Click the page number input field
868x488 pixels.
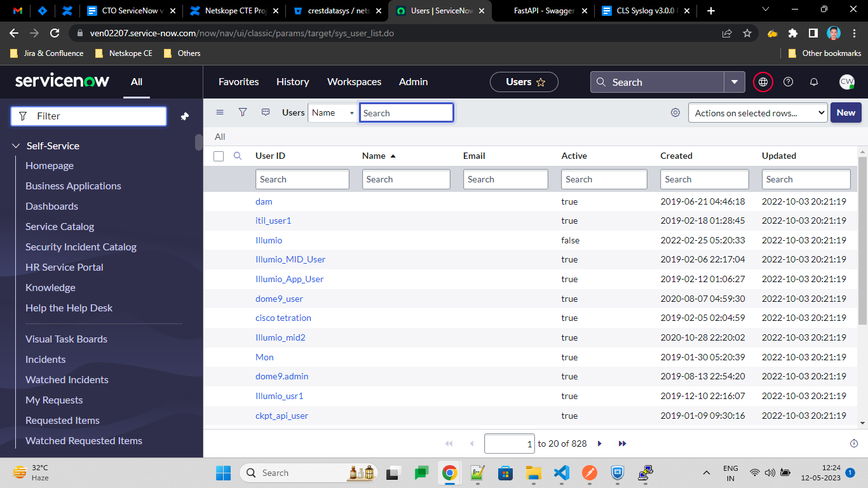pos(510,444)
